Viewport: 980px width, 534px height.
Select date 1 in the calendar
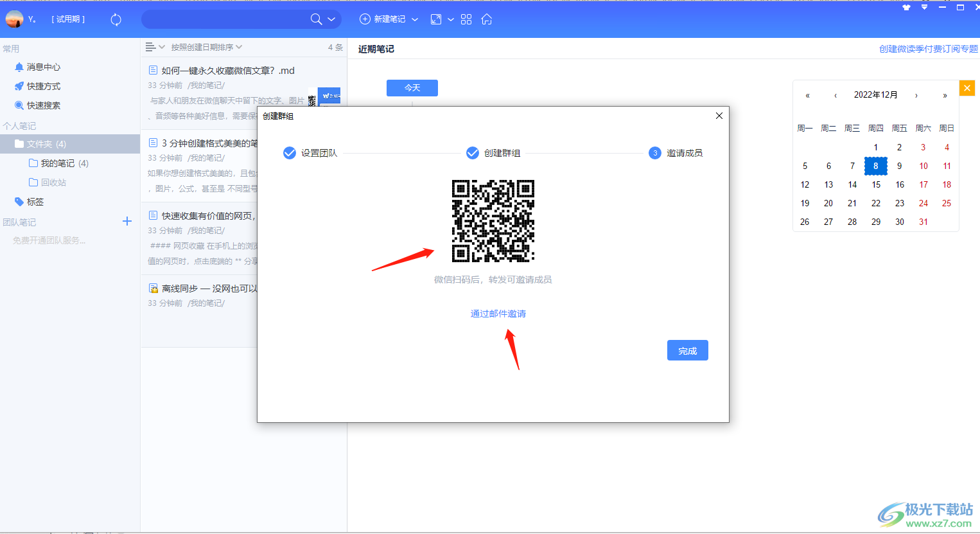pyautogui.click(x=875, y=147)
